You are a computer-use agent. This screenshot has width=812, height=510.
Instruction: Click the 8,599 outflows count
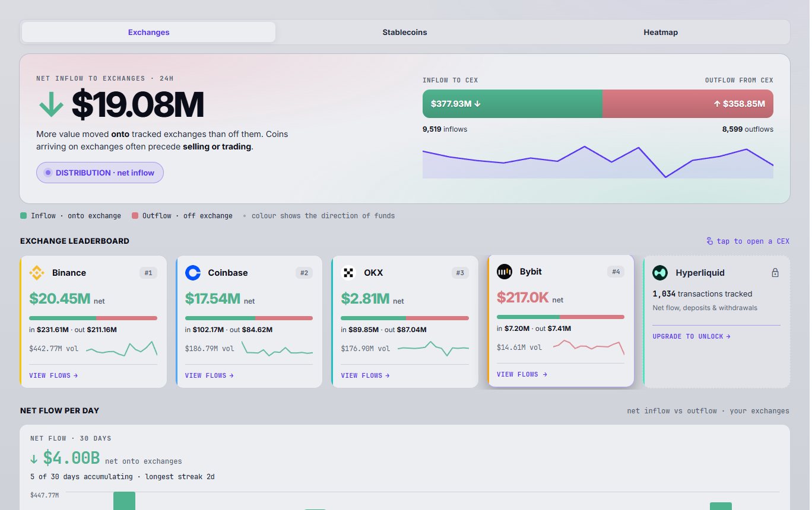[x=748, y=129]
